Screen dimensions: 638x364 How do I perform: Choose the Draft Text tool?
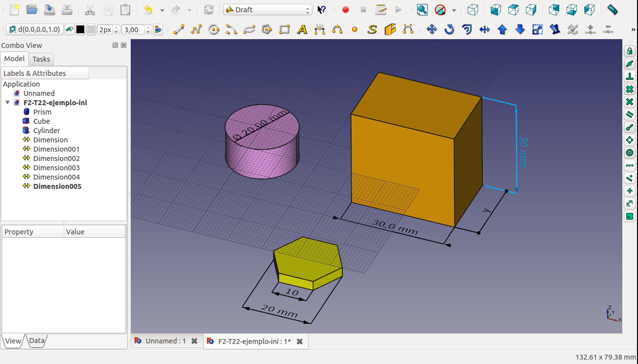(x=302, y=30)
